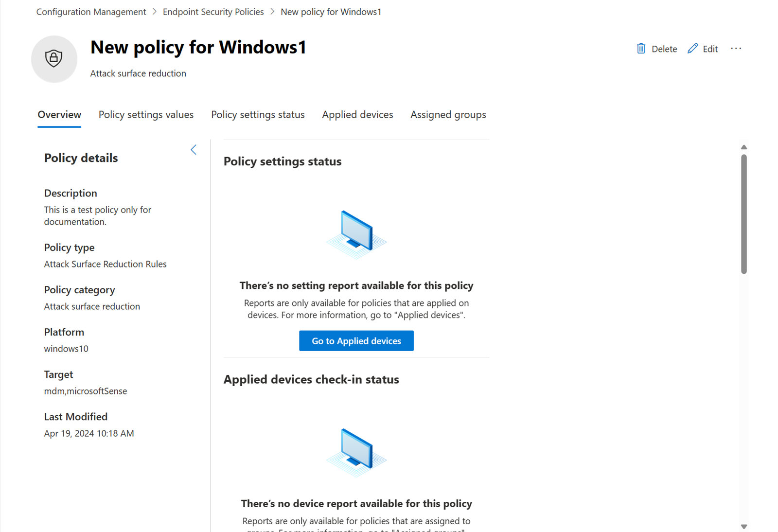This screenshot has height=532, width=778.
Task: Click the 'Platform' label
Action: [64, 332]
